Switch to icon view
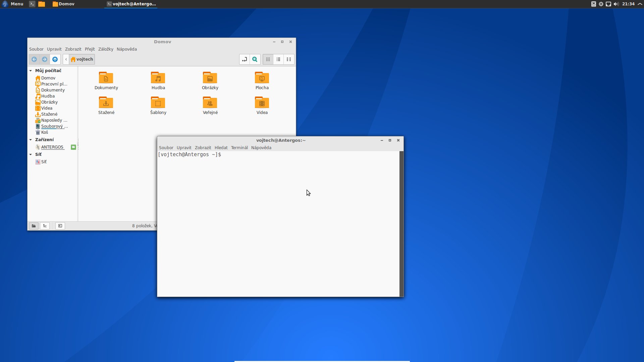Image resolution: width=644 pixels, height=362 pixels. tap(268, 59)
